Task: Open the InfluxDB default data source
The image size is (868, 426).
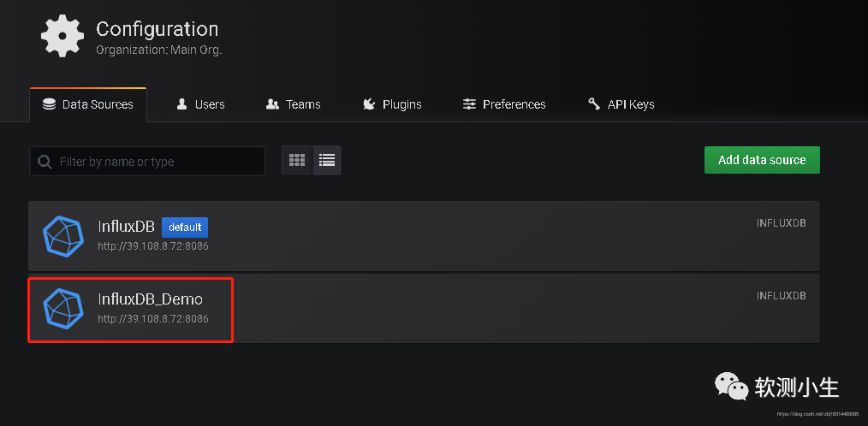Action: tap(424, 236)
